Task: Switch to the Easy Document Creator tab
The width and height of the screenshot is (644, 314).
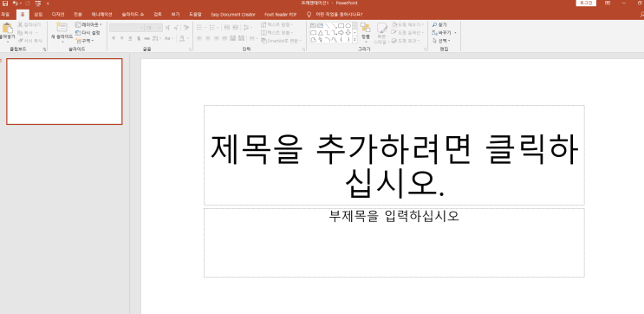Action: pyautogui.click(x=233, y=15)
